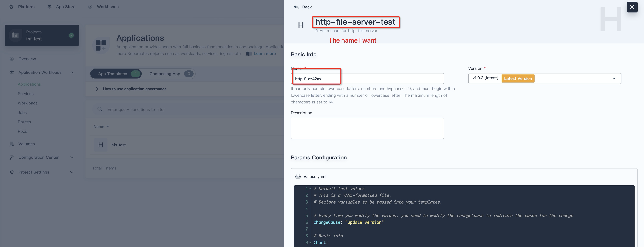
Task: Open Applications in the sidebar
Action: [29, 84]
